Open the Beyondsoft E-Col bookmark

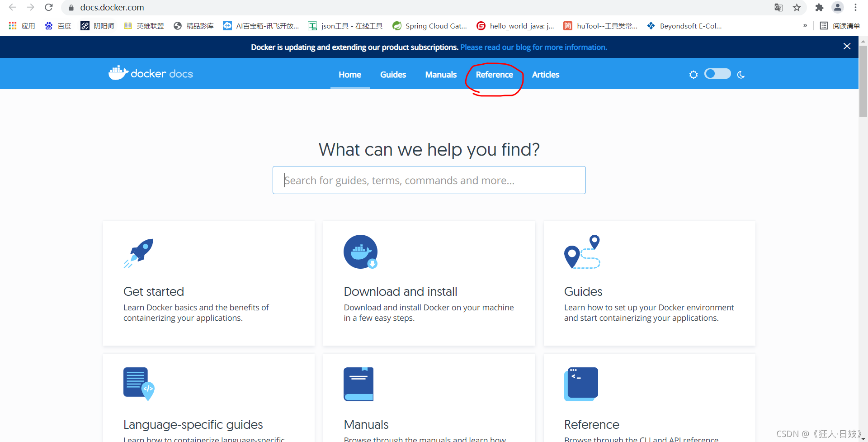(x=684, y=26)
